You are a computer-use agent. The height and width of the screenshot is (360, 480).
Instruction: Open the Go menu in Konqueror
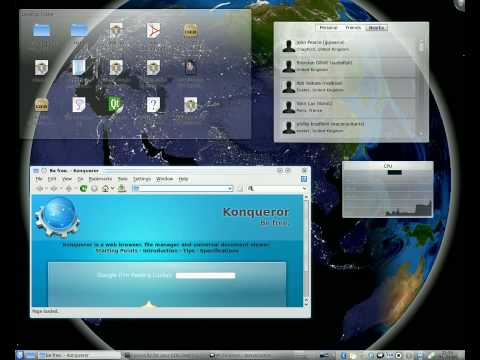tap(80, 179)
